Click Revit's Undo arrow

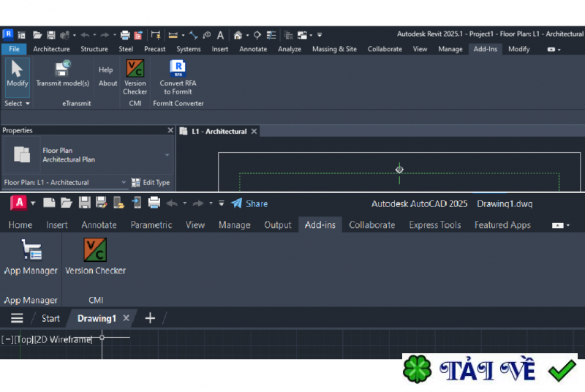[85, 35]
